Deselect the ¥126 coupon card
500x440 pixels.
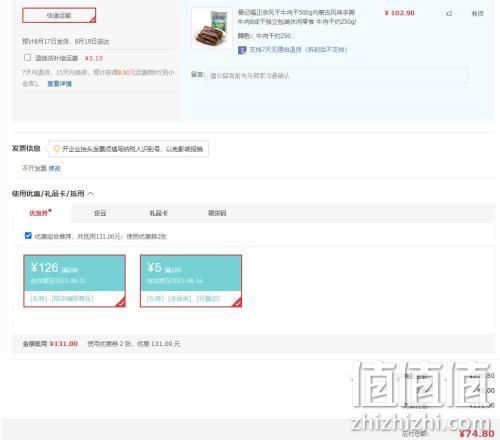tap(75, 281)
